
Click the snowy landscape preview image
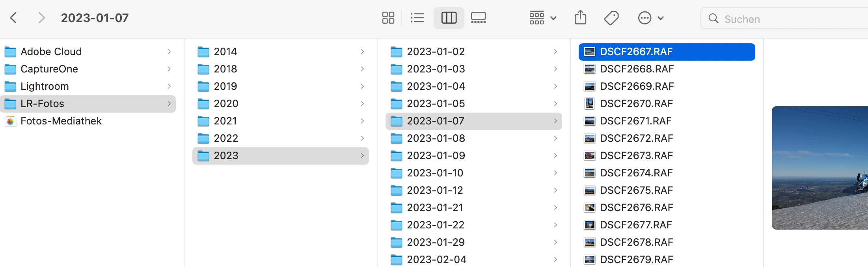[x=820, y=168]
